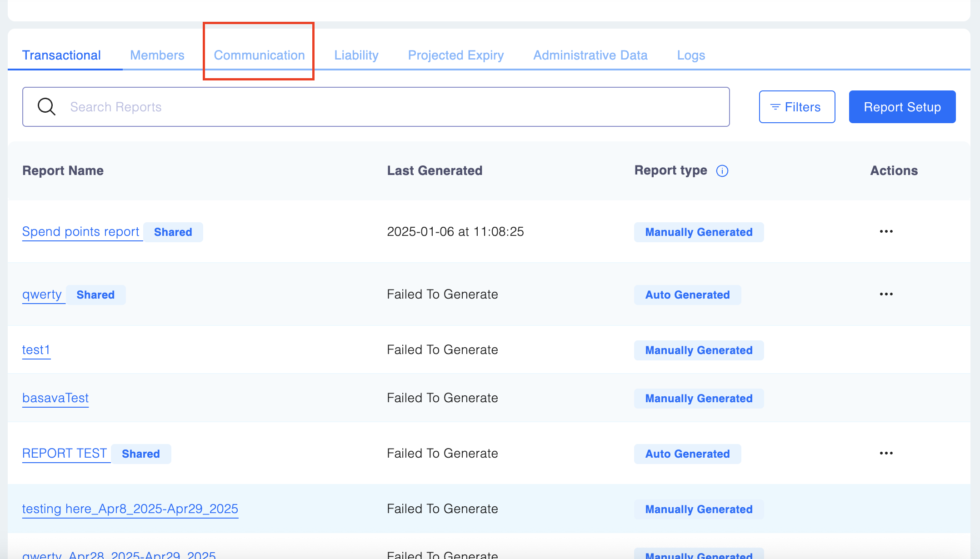Open actions menu for qwerty report
The width and height of the screenshot is (980, 559).
coord(886,294)
